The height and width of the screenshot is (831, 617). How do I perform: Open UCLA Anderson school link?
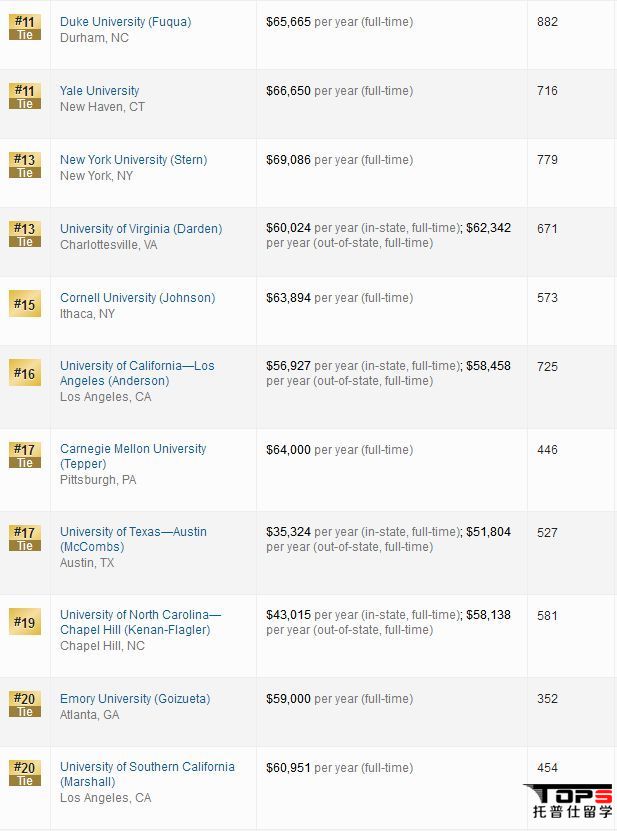137,373
